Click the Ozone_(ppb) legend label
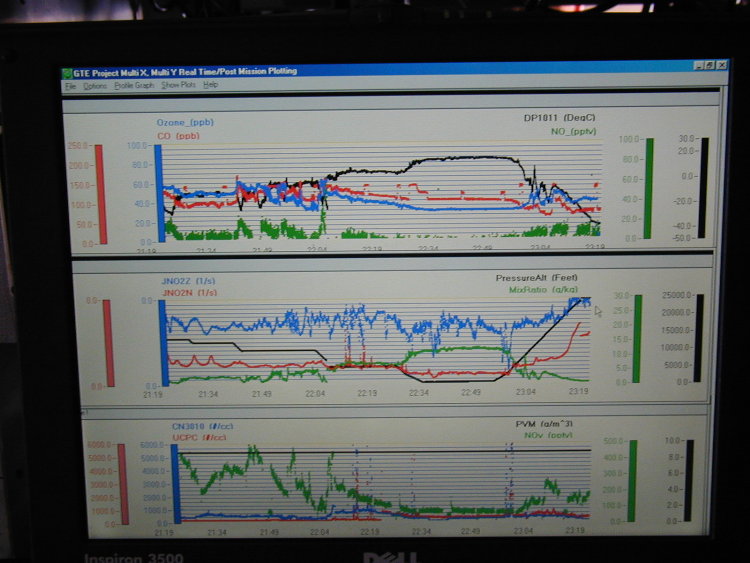750x563 pixels. point(185,122)
